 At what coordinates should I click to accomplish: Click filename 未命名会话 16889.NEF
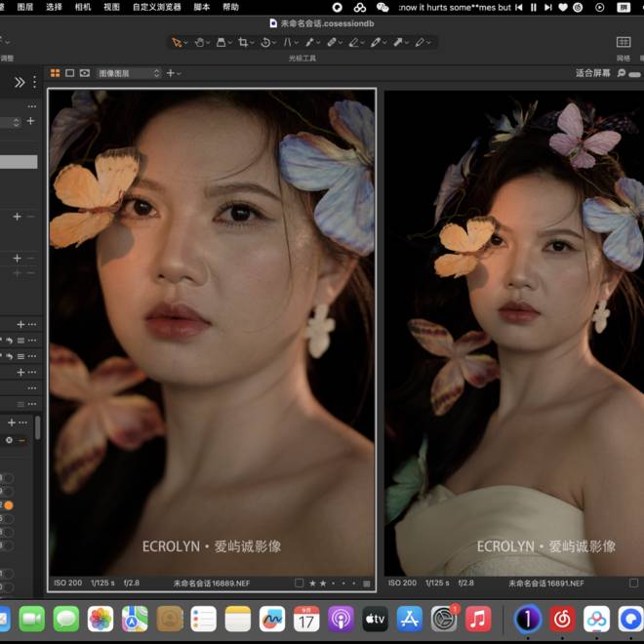pos(211,584)
